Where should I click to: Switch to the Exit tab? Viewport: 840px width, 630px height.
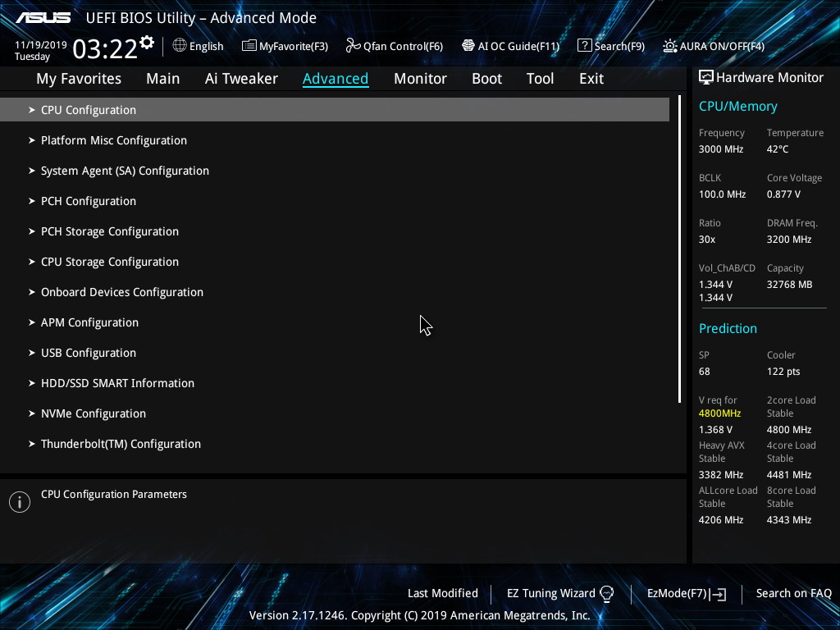pyautogui.click(x=591, y=79)
